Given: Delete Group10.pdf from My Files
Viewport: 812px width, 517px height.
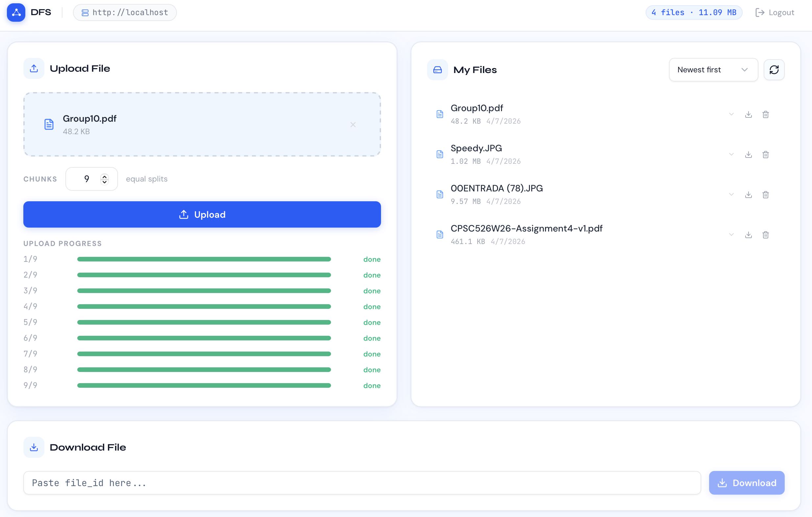Looking at the screenshot, I should [x=765, y=114].
